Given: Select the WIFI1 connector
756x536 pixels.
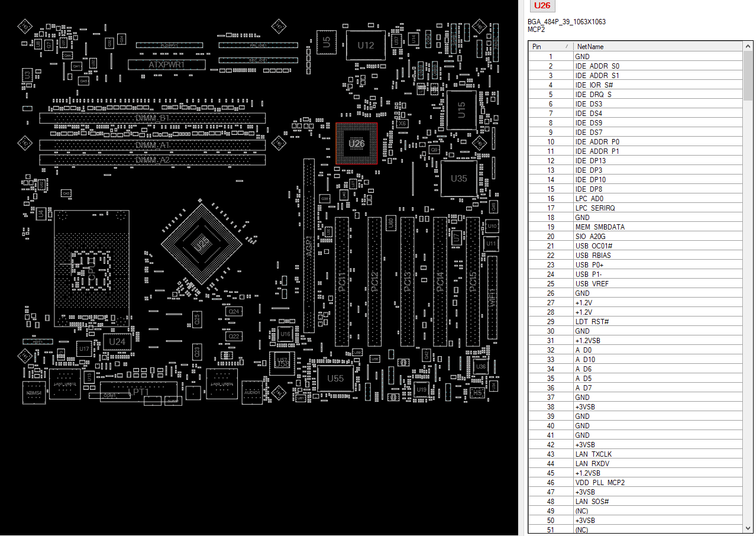Looking at the screenshot, I should [492, 298].
